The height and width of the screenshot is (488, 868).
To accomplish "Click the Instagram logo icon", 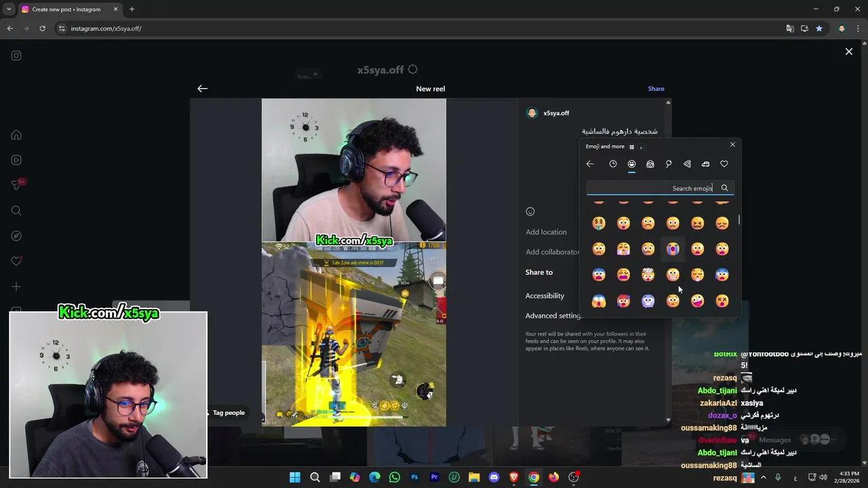I will (x=16, y=56).
